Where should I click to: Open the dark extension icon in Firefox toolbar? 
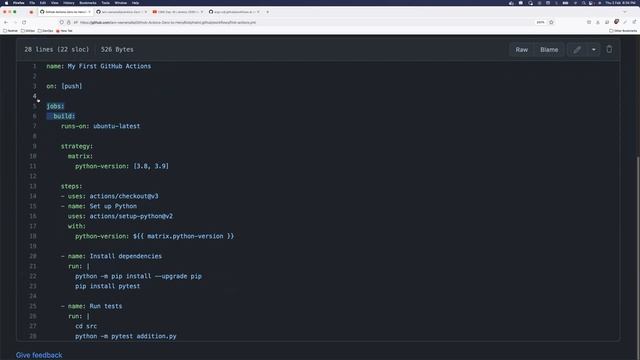(x=616, y=22)
